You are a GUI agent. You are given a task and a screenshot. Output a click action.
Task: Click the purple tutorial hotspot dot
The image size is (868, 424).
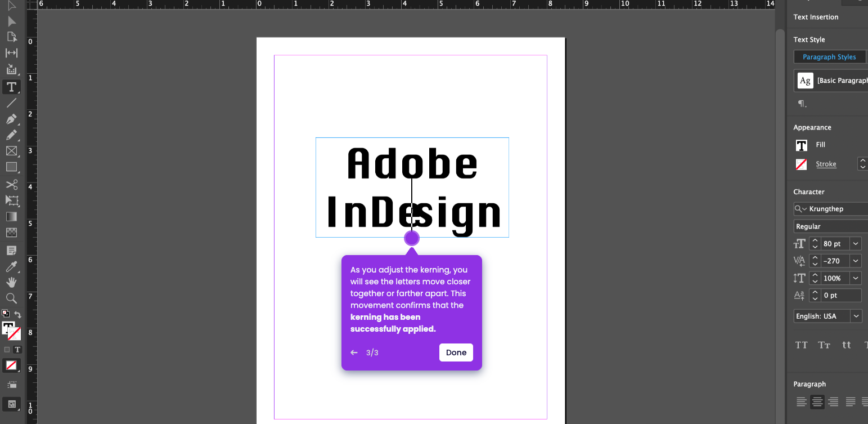point(412,238)
